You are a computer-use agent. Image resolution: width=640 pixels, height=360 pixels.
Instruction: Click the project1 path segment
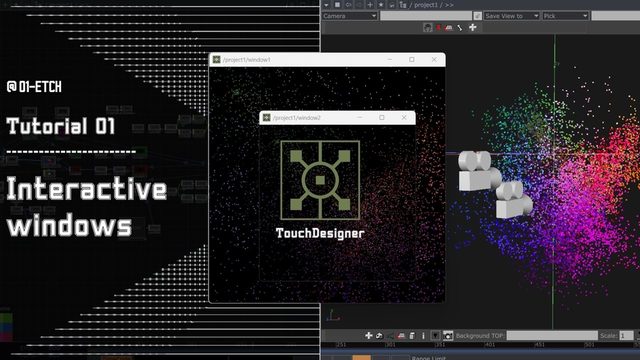[426, 5]
